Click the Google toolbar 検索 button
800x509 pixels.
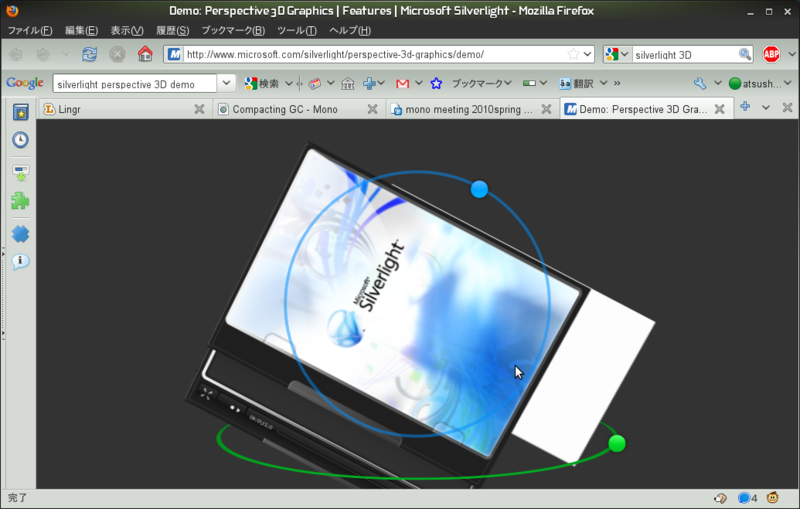click(262, 83)
